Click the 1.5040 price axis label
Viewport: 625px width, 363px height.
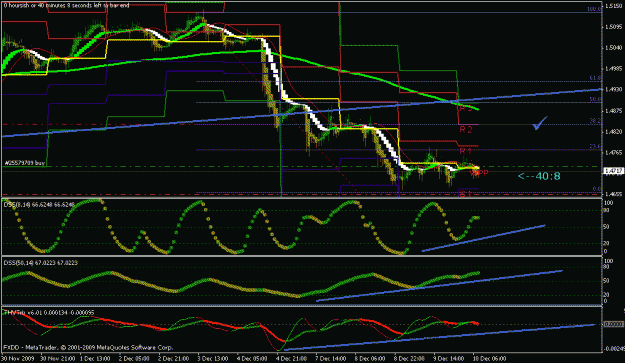tap(614, 48)
